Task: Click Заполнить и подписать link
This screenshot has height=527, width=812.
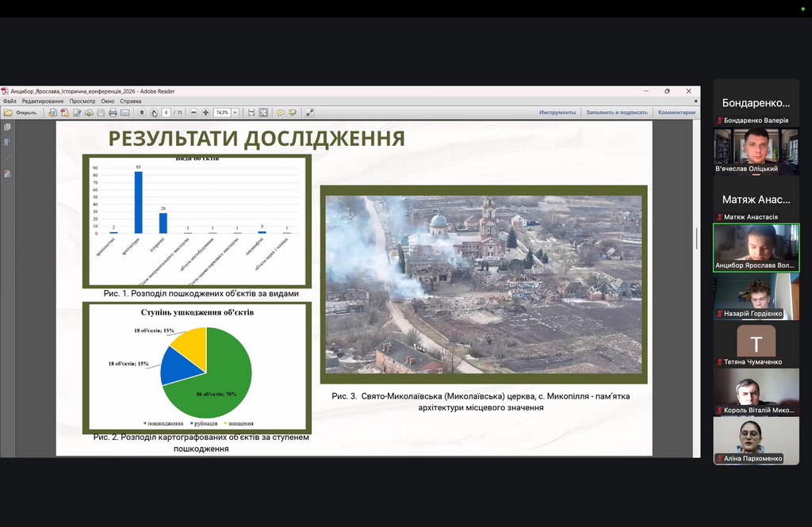Action: pyautogui.click(x=617, y=113)
